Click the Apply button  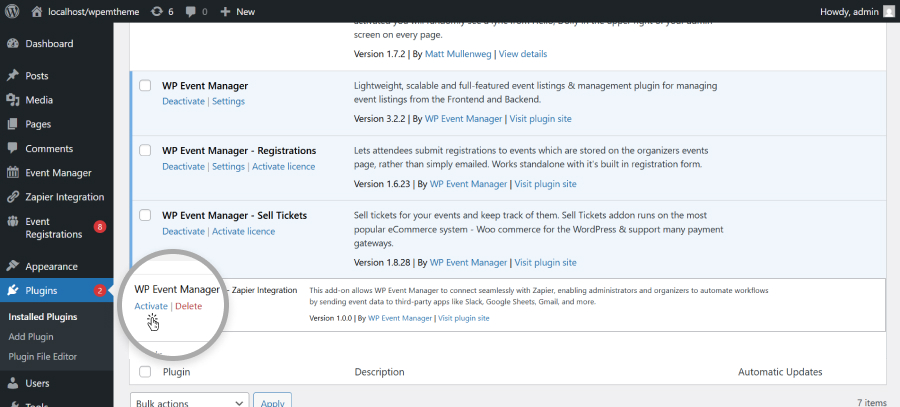coord(273,401)
